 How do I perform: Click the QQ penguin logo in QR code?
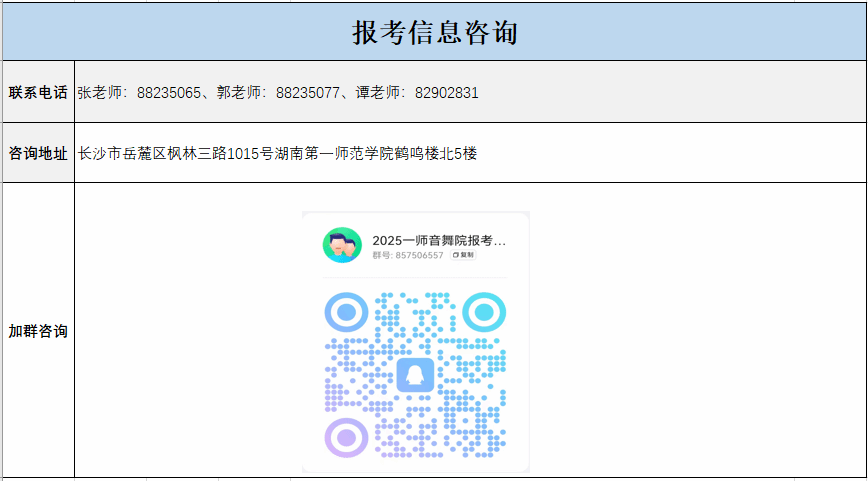click(415, 375)
